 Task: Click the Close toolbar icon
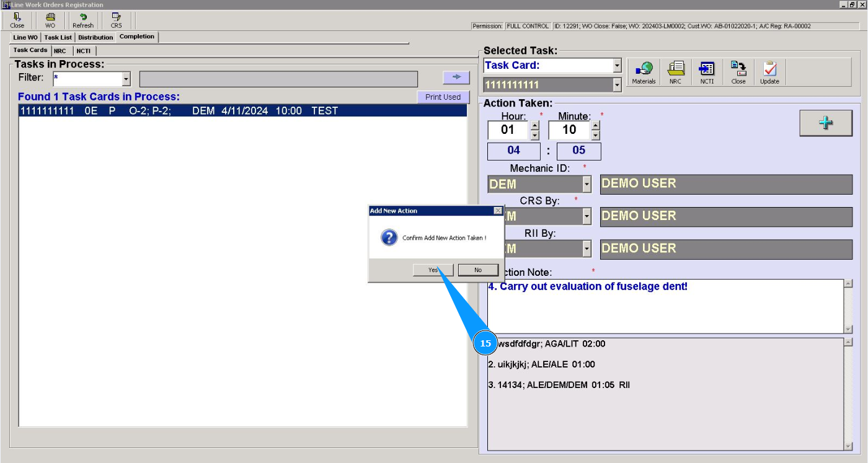point(17,20)
